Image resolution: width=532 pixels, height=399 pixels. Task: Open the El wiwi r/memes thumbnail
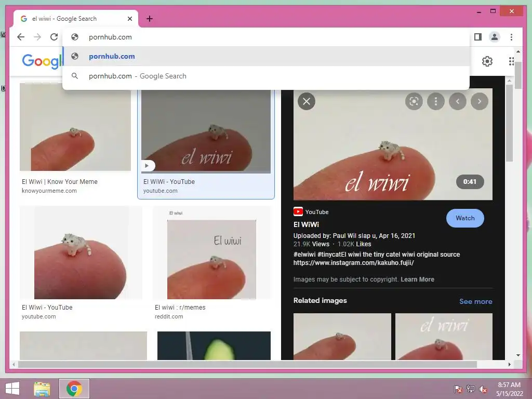(212, 253)
